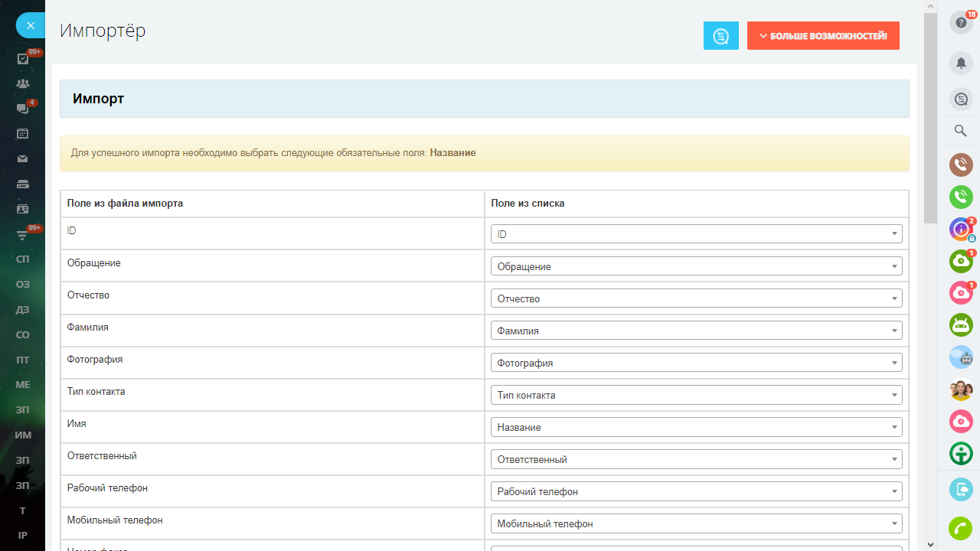Viewport: 980px width, 551px height.
Task: Expand the Название dropdown for Имя row
Action: (696, 427)
